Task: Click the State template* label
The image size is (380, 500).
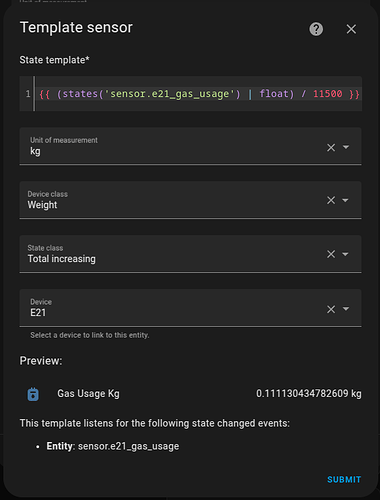Action: 54,60
